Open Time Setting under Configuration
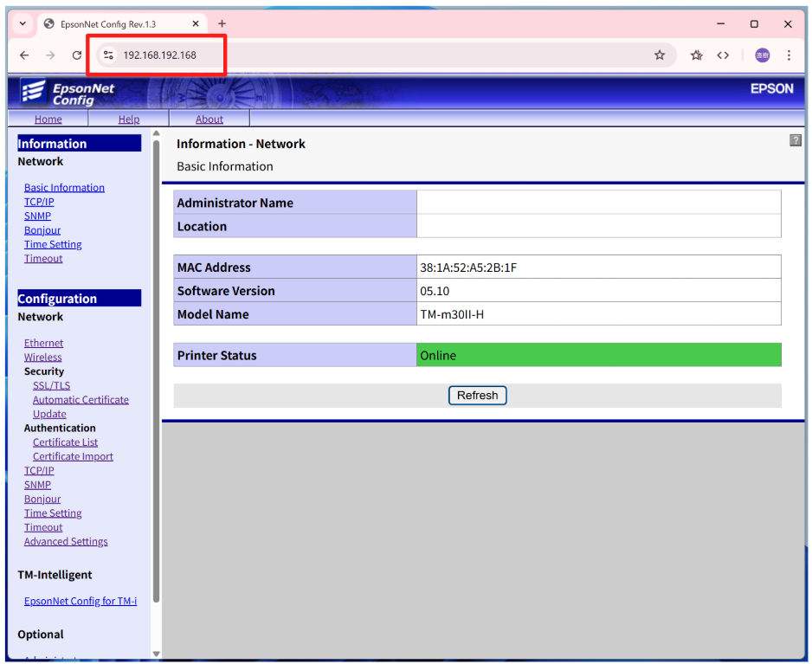This screenshot has width=812, height=664. pos(53,513)
